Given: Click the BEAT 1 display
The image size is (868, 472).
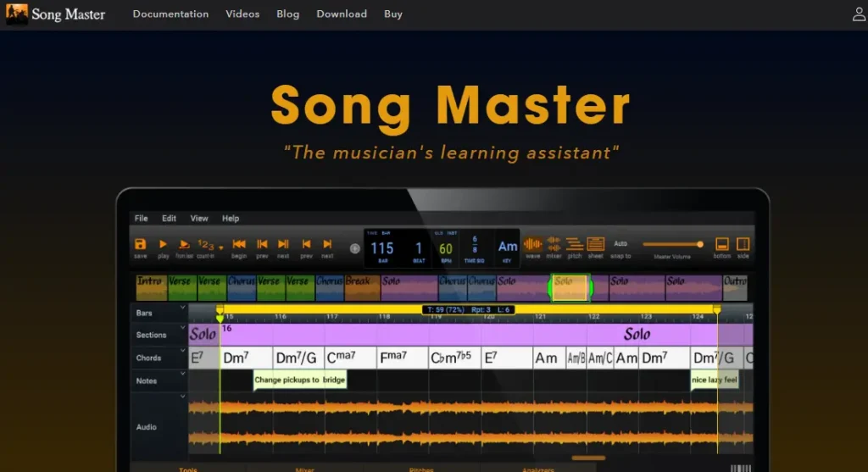Looking at the screenshot, I should coord(419,248).
